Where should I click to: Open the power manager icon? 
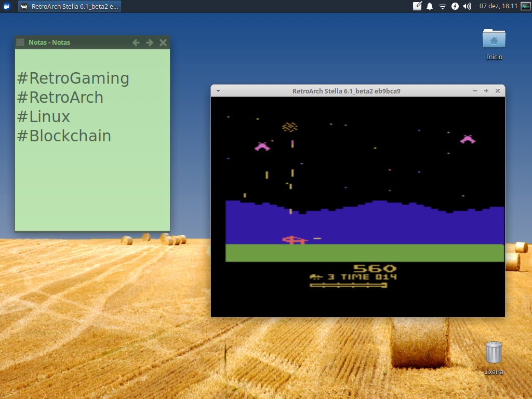(455, 6)
